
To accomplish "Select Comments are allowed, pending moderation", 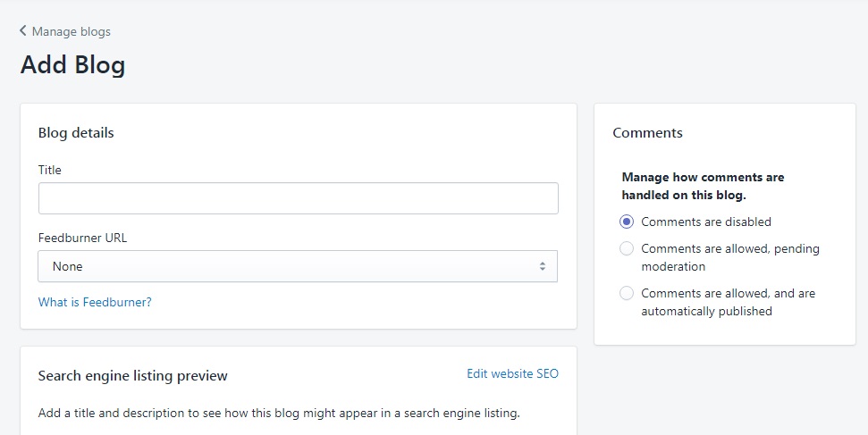I will coord(627,248).
